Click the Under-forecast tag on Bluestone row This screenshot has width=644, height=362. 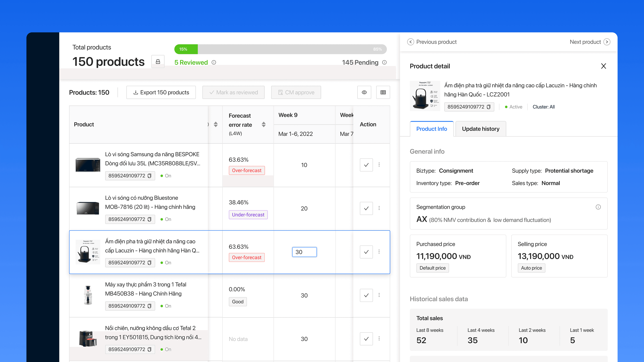click(248, 215)
